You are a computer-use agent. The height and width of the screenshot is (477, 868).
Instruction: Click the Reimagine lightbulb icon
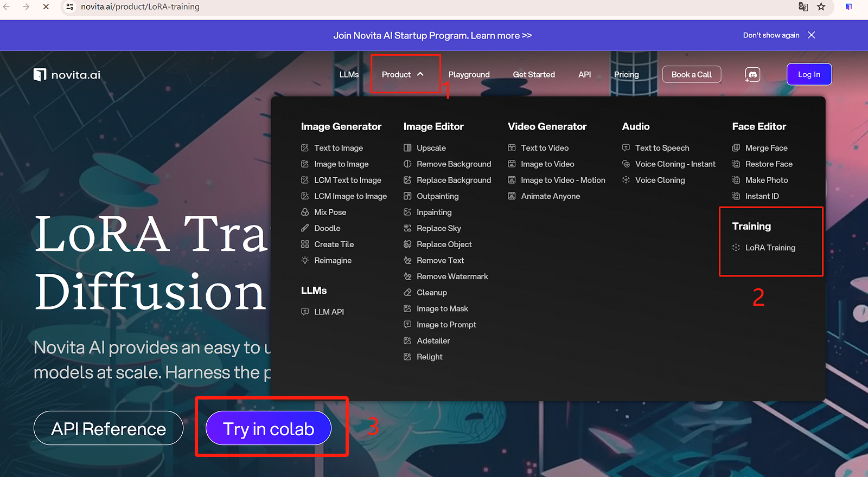[305, 261]
